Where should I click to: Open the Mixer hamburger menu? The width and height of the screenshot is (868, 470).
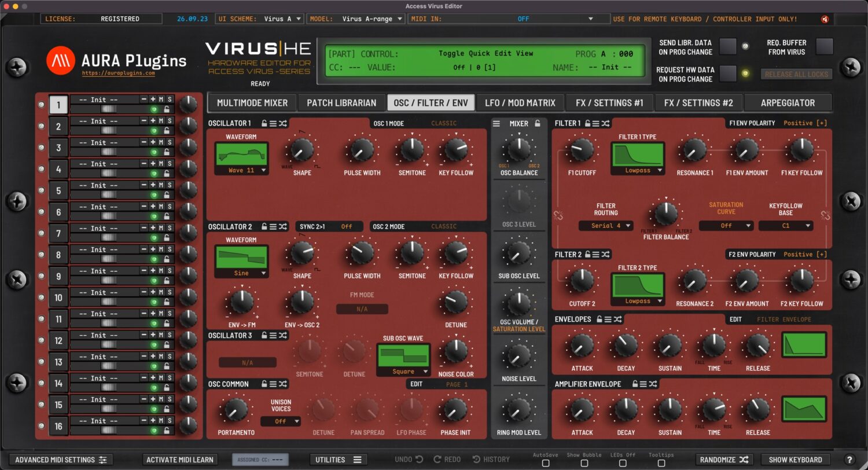pos(496,123)
